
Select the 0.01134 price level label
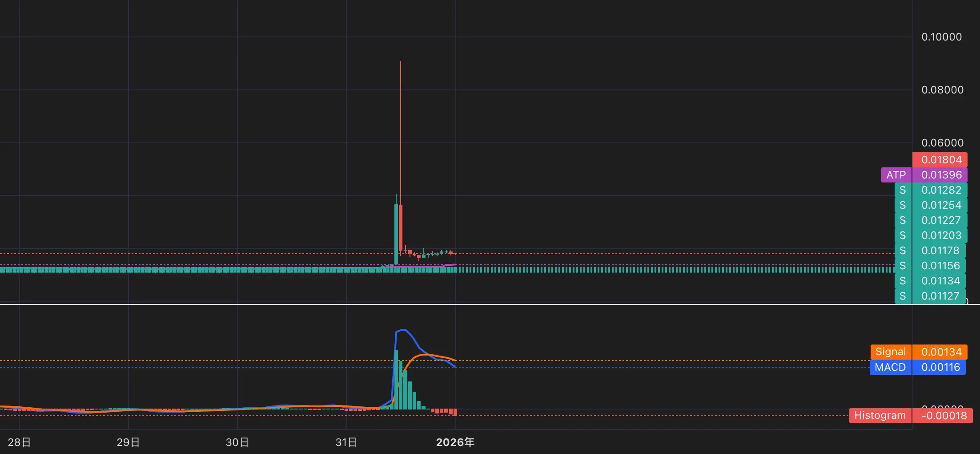[940, 281]
